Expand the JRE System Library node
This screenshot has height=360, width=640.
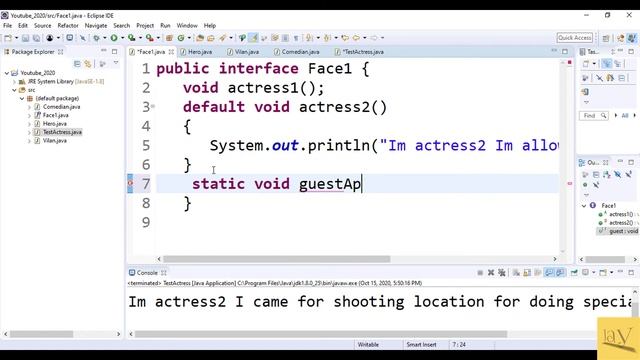pyautogui.click(x=14, y=82)
